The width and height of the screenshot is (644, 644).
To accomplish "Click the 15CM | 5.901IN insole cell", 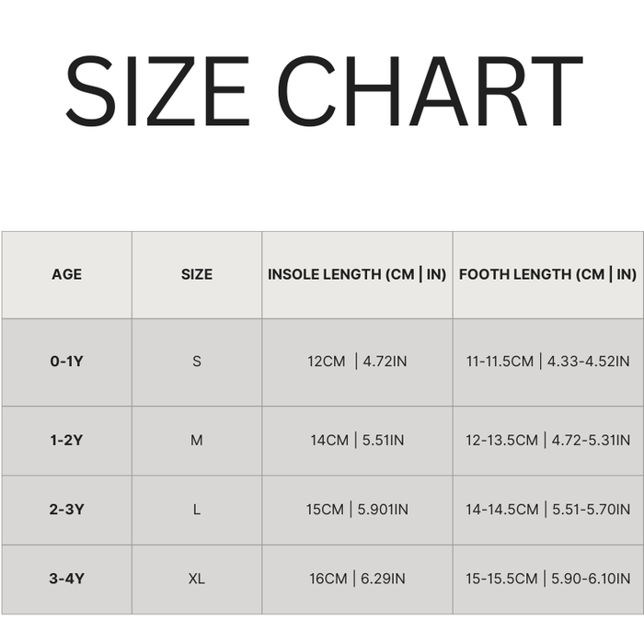I will (357, 510).
